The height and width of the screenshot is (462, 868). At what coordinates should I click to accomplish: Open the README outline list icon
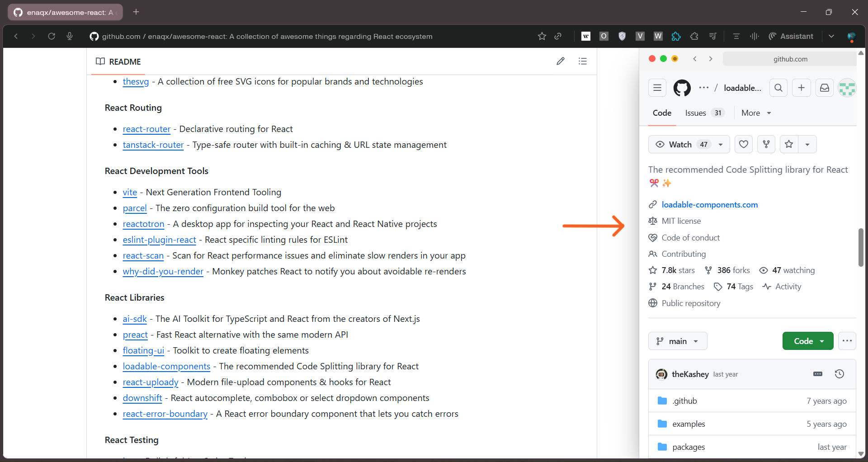coord(583,61)
